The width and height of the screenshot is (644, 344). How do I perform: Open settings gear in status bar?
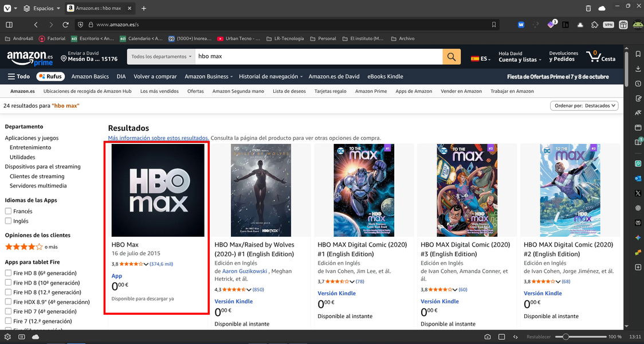[7, 337]
